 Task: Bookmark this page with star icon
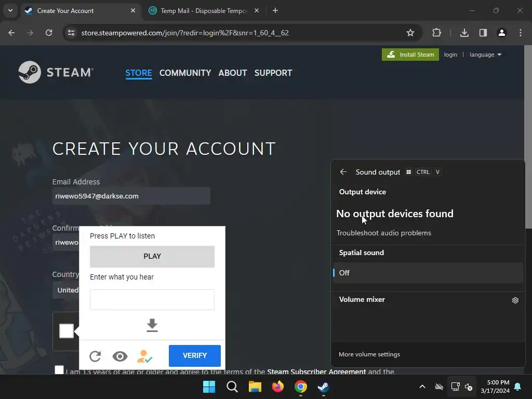tap(410, 33)
